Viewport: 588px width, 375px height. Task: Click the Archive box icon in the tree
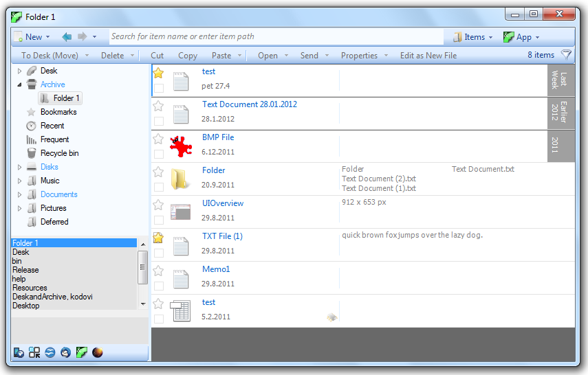32,84
